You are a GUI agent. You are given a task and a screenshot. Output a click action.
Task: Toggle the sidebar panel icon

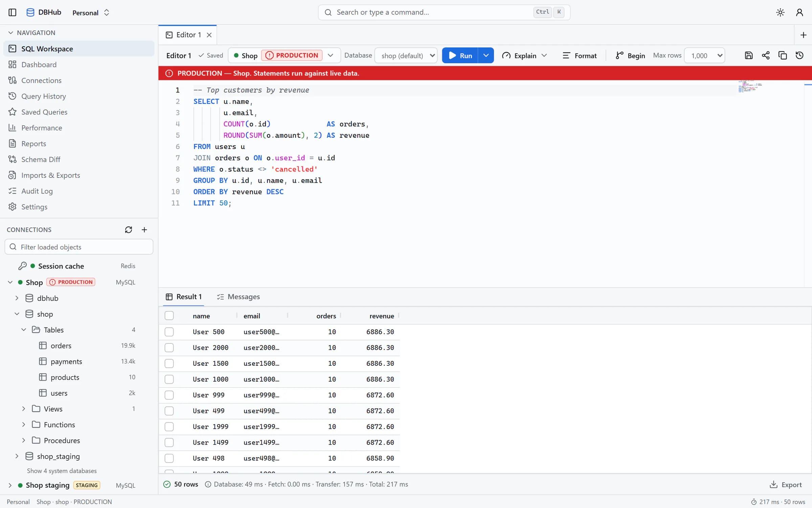tap(13, 13)
